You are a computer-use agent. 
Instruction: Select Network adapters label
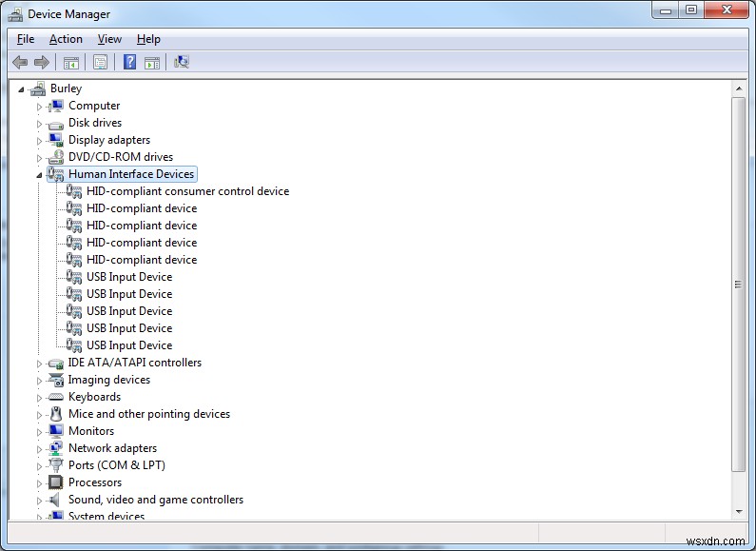pyautogui.click(x=113, y=448)
